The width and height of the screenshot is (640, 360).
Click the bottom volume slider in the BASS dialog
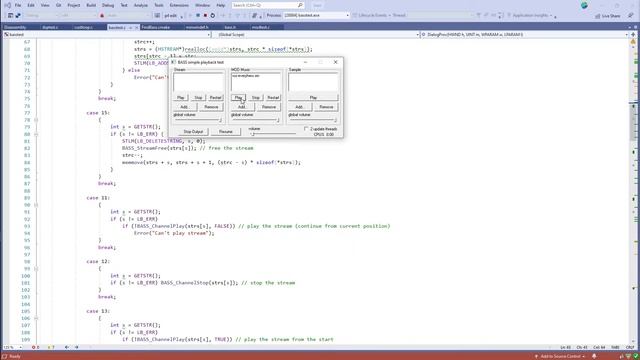[x=273, y=133]
